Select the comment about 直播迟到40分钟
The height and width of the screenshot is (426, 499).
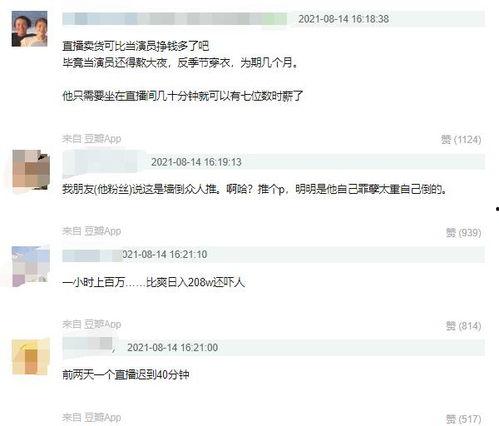[x=126, y=375]
